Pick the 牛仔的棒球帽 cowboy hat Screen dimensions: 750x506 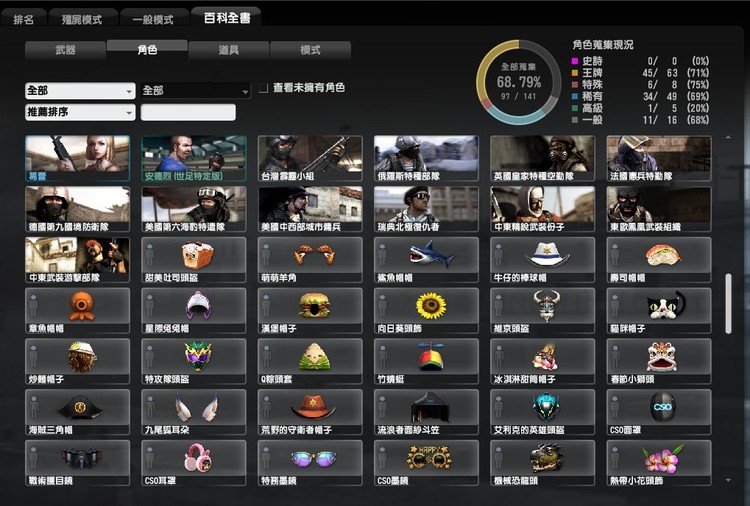coord(542,260)
